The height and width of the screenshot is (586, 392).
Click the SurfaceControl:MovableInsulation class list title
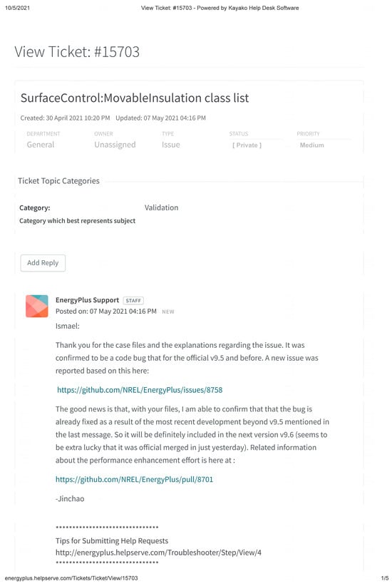pos(135,98)
